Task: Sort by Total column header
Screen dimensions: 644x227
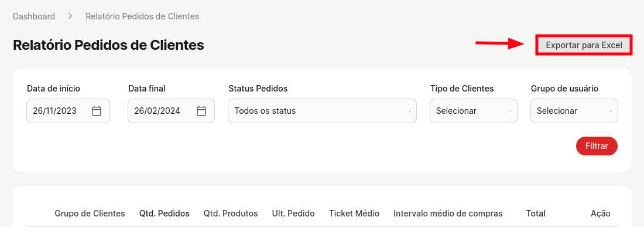Action: tap(536, 214)
